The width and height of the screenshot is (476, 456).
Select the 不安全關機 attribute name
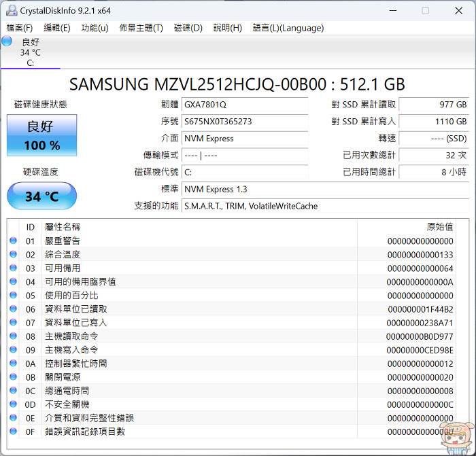pos(67,404)
